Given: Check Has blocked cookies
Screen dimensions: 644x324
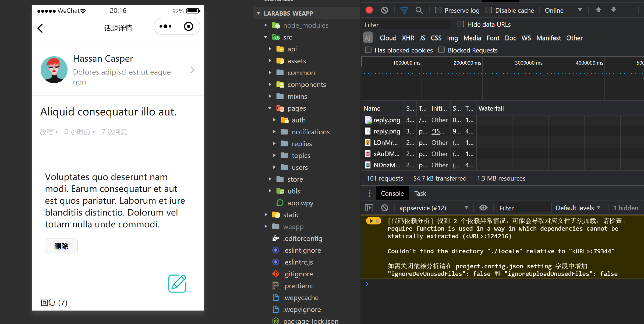Looking at the screenshot, I should tap(368, 50).
